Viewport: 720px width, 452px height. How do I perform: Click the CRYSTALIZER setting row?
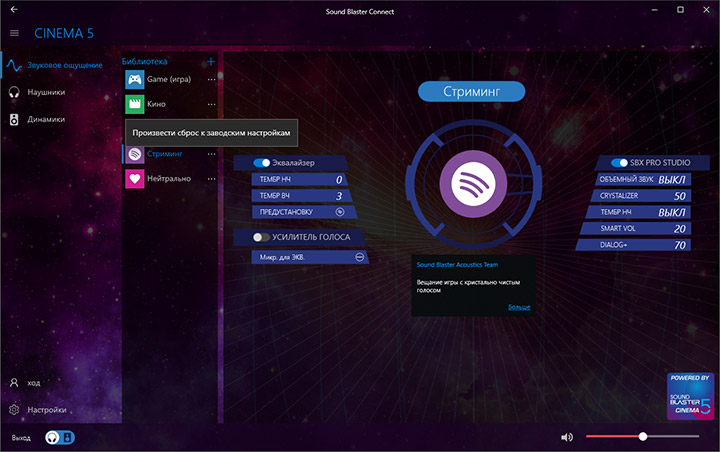click(640, 196)
